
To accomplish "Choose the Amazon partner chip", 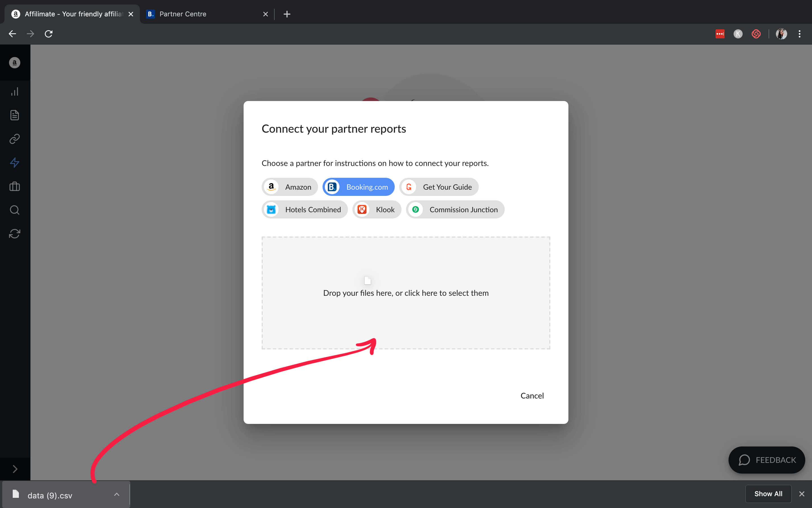I will [290, 187].
